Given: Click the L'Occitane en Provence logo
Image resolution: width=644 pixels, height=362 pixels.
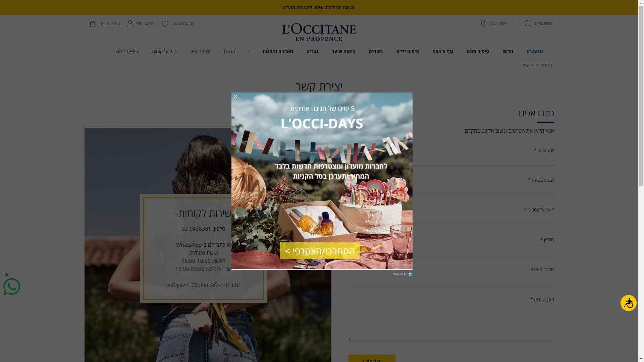Looking at the screenshot, I should point(319,32).
